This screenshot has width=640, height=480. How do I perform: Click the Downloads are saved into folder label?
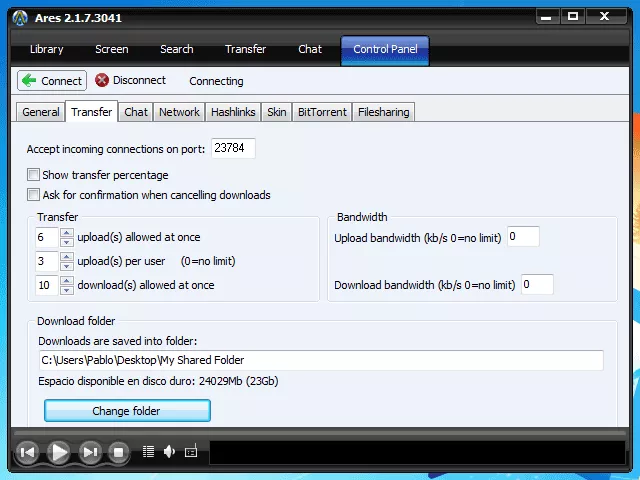(x=118, y=341)
